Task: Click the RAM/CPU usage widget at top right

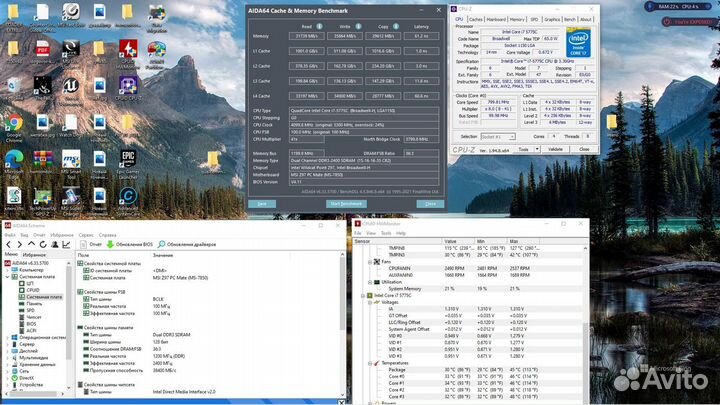Action: click(679, 6)
